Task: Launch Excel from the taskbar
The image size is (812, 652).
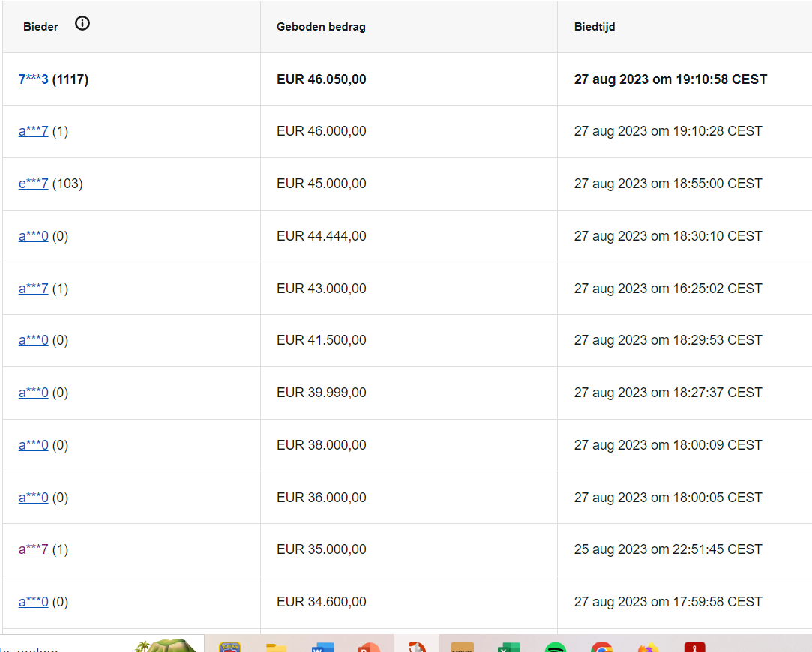Action: (508, 647)
